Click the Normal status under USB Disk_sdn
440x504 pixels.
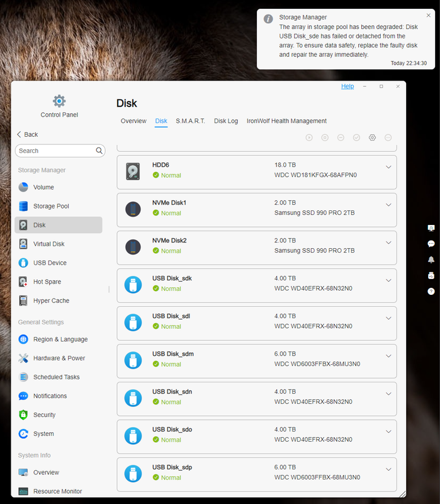pyautogui.click(x=167, y=402)
